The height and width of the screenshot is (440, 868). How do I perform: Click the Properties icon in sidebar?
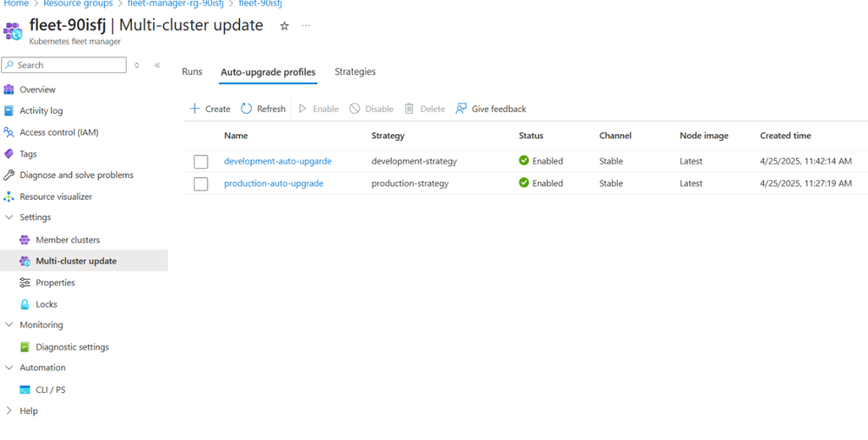pyautogui.click(x=24, y=283)
